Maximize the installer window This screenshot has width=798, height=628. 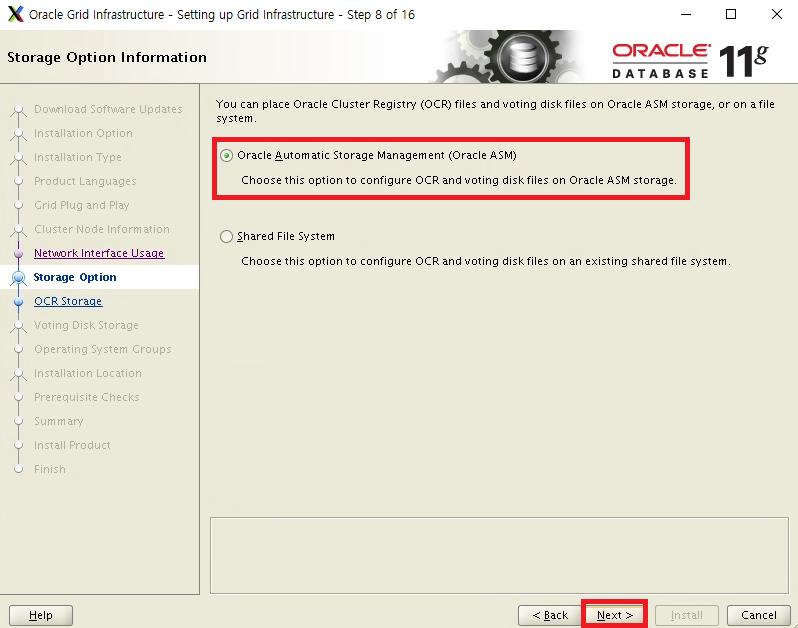click(x=731, y=14)
